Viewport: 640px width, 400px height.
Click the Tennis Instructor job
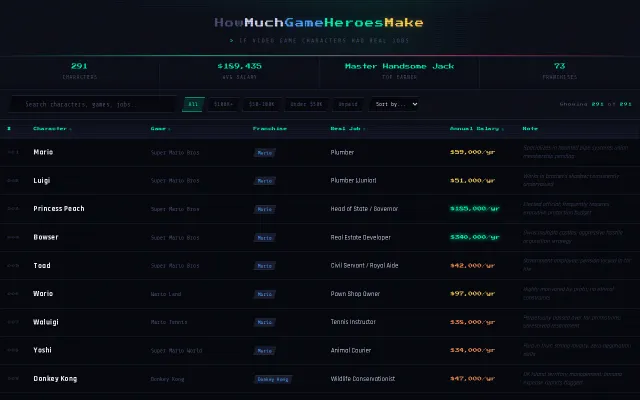click(x=353, y=322)
